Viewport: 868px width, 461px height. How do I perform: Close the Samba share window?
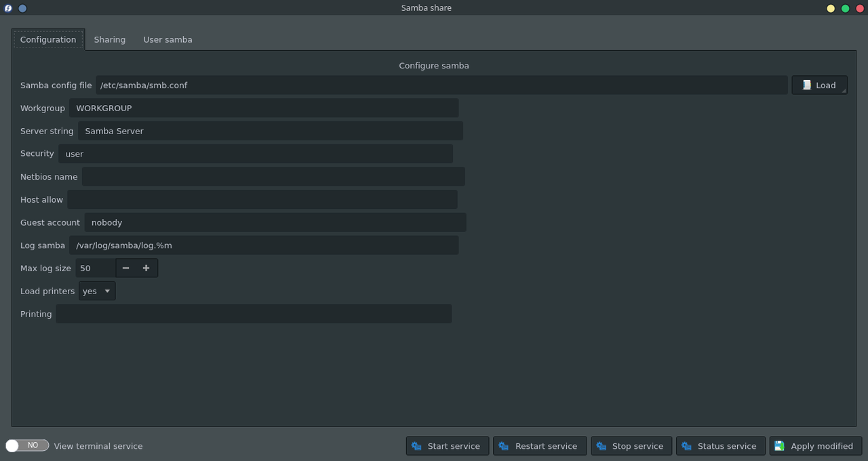pos(860,8)
